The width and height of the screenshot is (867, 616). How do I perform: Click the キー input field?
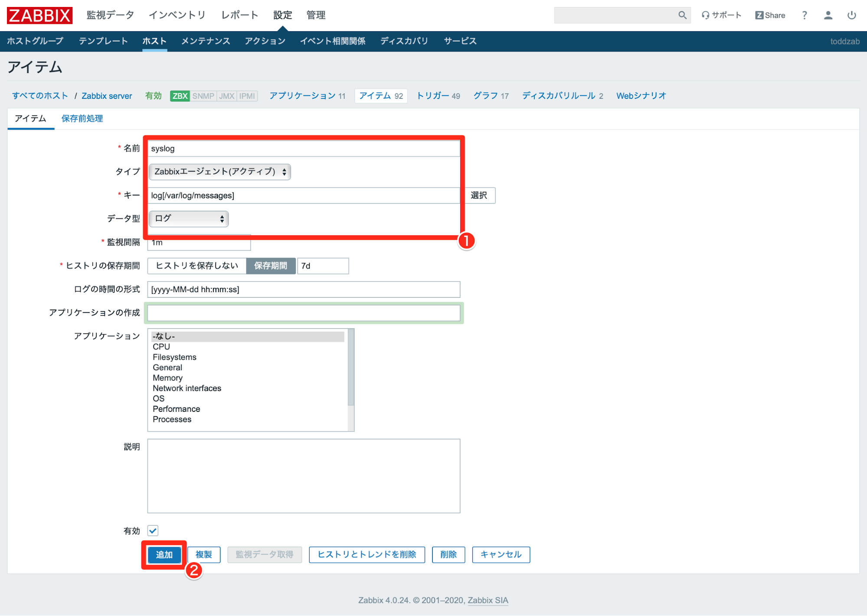pos(304,195)
